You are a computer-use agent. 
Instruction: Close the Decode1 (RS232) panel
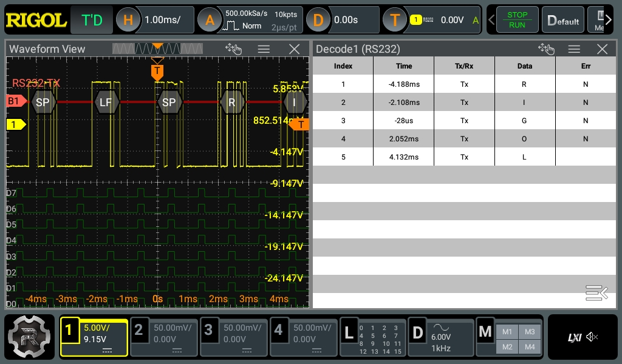pos(602,49)
